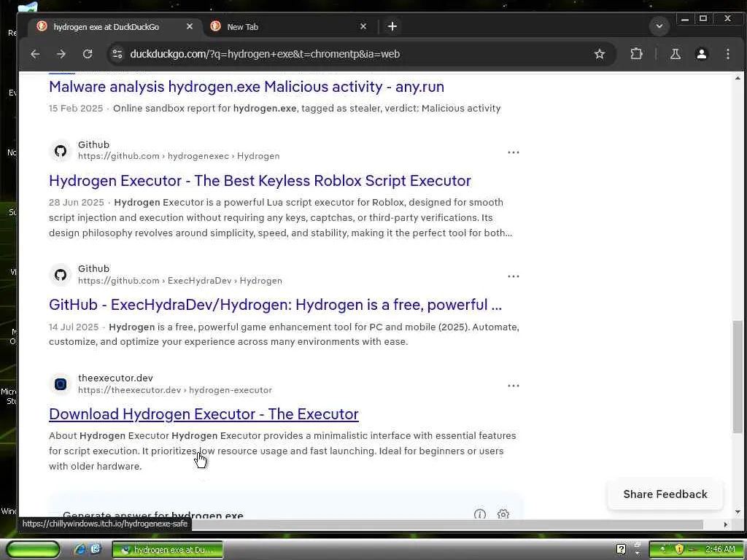Click scrollbar down arrow
Image resolution: width=747 pixels, height=560 pixels.
738,513
